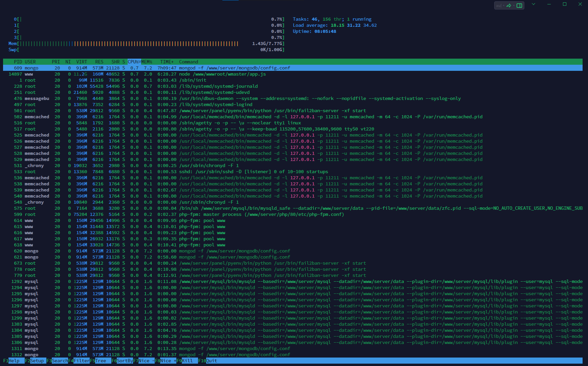Click F10 Quit to exit htop
Image resolution: width=588 pixels, height=366 pixels.
[x=212, y=361]
